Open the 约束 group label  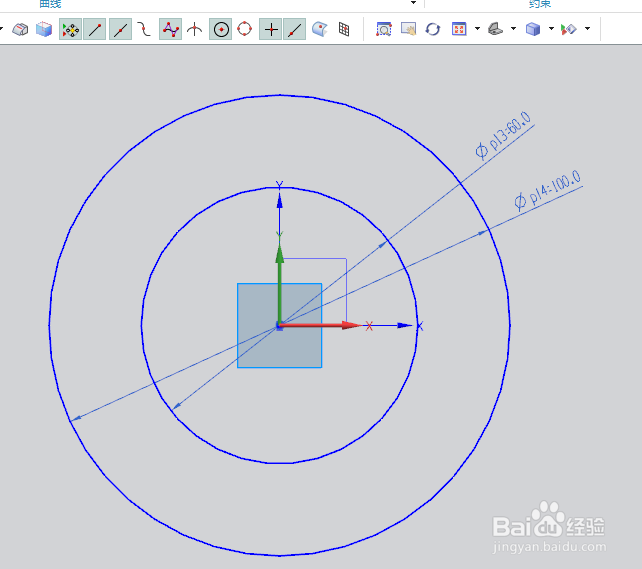coord(540,4)
